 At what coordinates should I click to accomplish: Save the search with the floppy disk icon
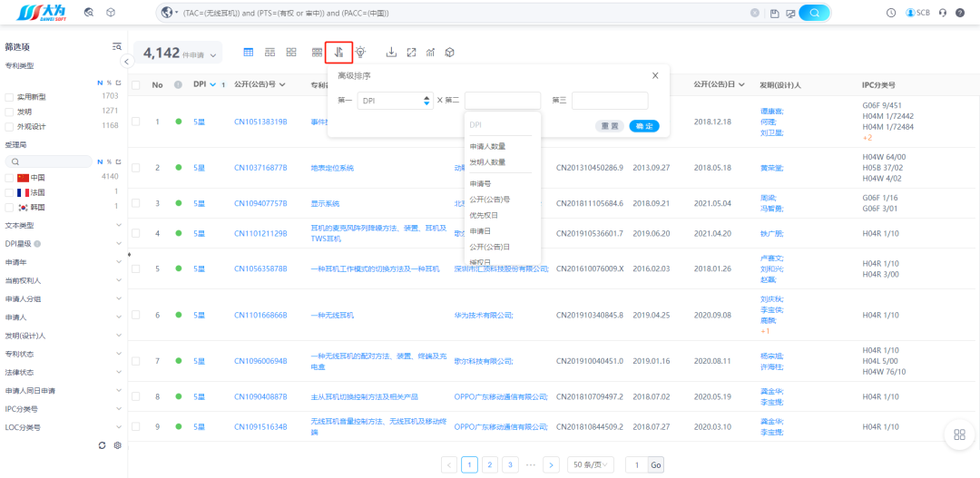click(775, 13)
